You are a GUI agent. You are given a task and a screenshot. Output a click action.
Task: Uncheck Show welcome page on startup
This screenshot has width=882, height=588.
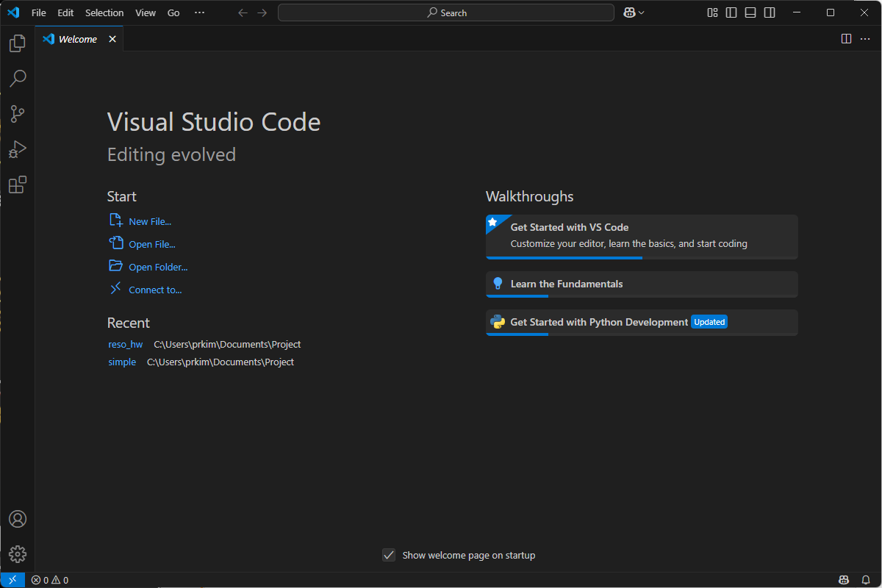pos(390,555)
